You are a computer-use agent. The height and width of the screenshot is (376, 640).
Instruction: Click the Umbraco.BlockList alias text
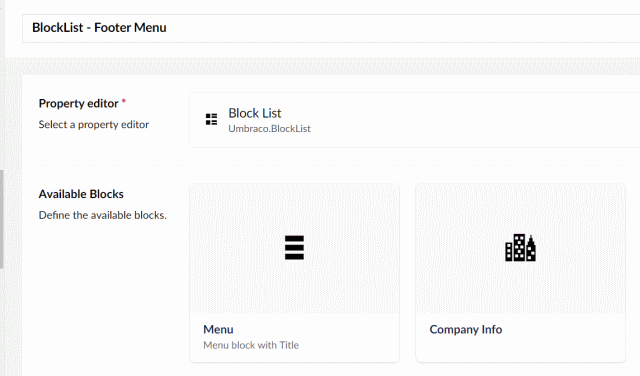point(269,129)
